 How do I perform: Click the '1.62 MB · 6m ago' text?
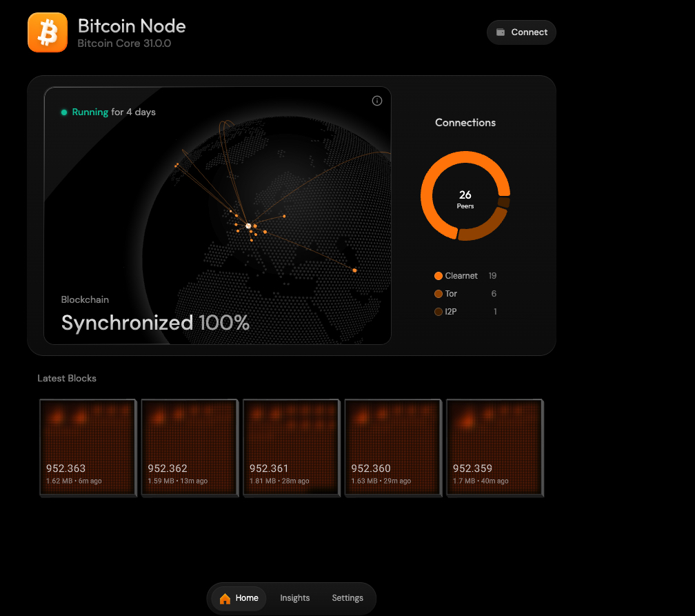pos(74,481)
